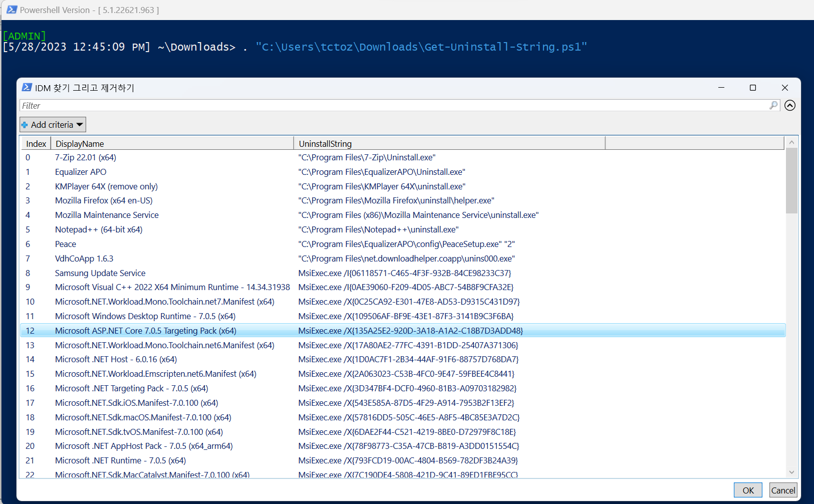
Task: Minimize the IDM dialog window
Action: point(721,88)
